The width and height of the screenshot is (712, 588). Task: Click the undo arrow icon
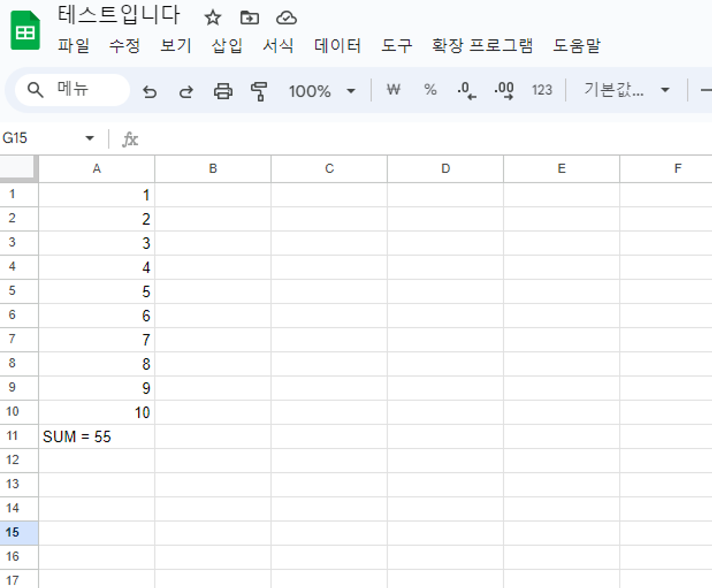[x=150, y=91]
